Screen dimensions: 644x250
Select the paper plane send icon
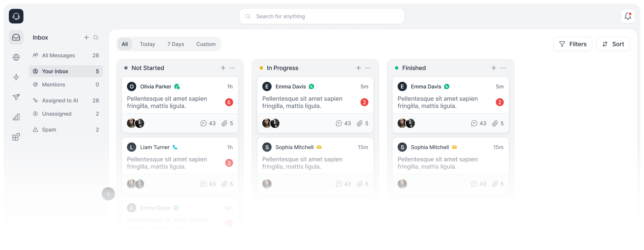click(16, 97)
